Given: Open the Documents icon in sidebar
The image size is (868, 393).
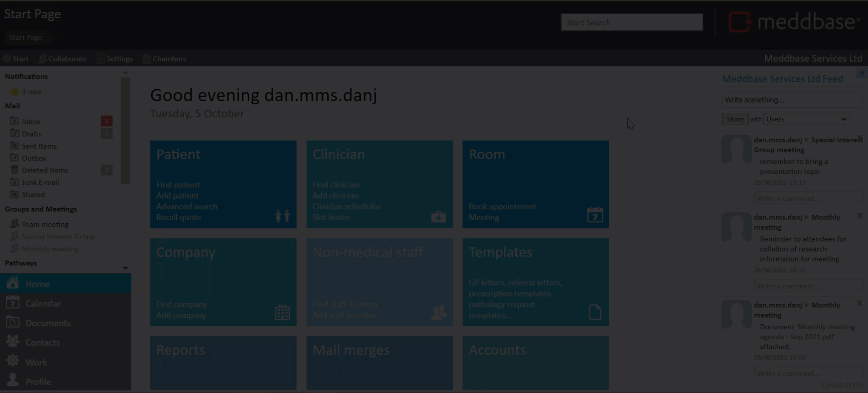Looking at the screenshot, I should pos(13,322).
